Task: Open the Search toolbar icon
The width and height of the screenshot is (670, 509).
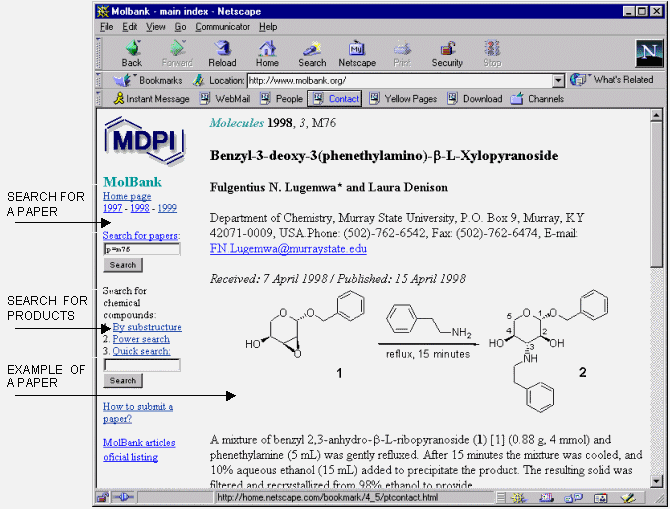Action: coord(312,54)
